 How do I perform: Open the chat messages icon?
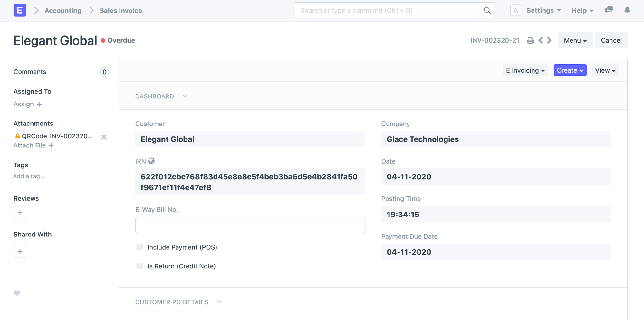point(608,10)
